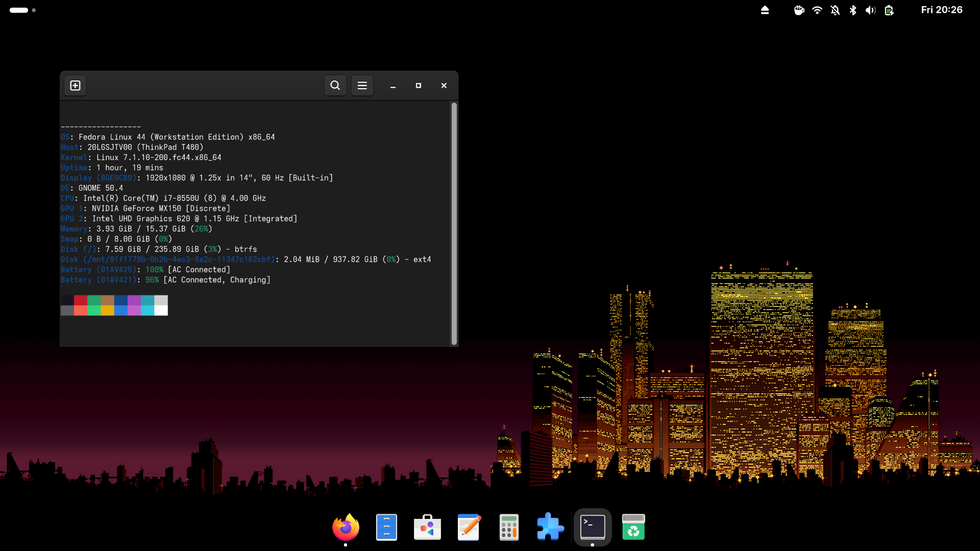Click the ext4 /mnt Disk line

(246, 260)
